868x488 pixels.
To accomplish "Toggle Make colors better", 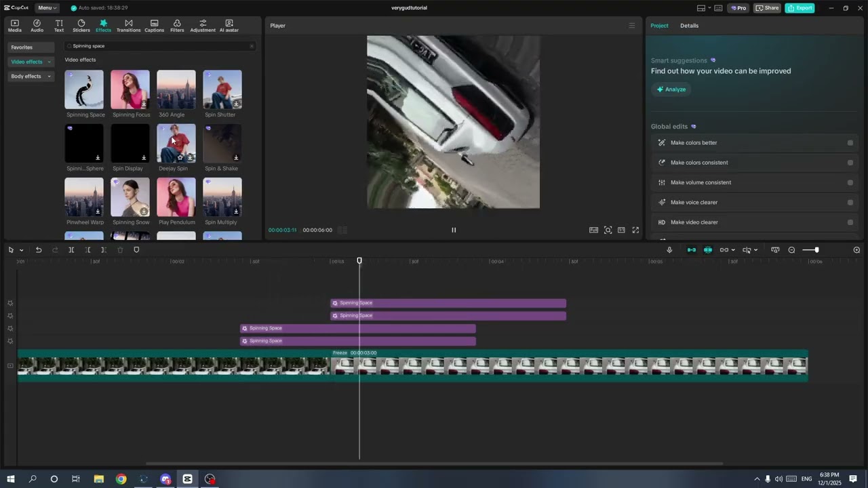I will pyautogui.click(x=850, y=143).
